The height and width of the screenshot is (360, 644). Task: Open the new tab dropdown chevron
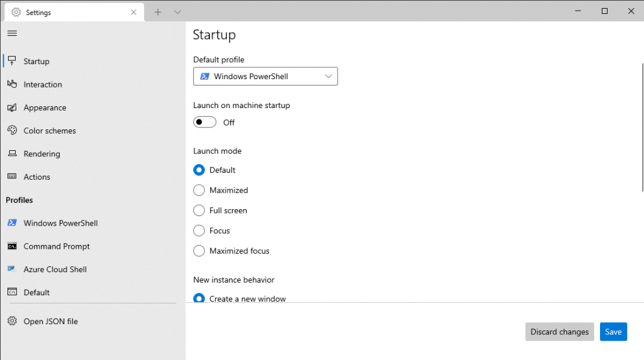177,12
